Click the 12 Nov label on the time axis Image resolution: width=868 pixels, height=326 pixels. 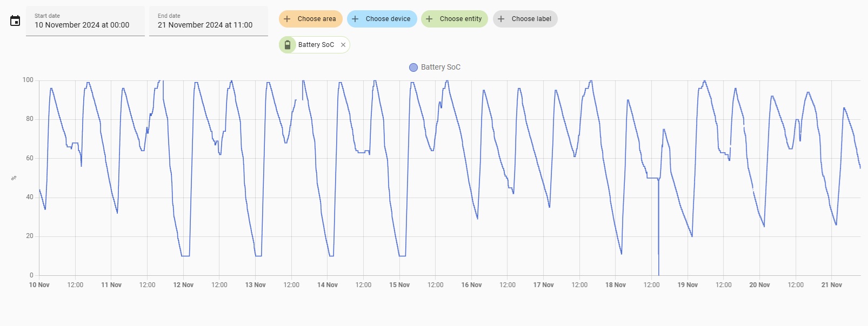[x=183, y=285]
